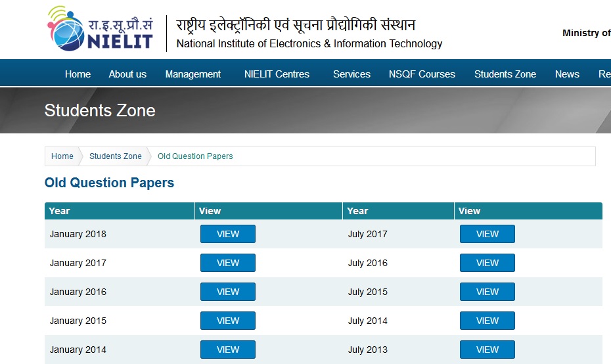Select Management in navigation bar
The image size is (611, 364).
(193, 74)
